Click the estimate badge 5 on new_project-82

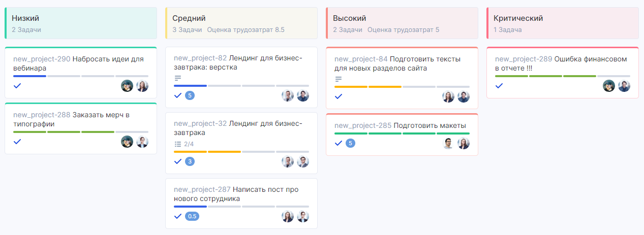click(x=190, y=95)
